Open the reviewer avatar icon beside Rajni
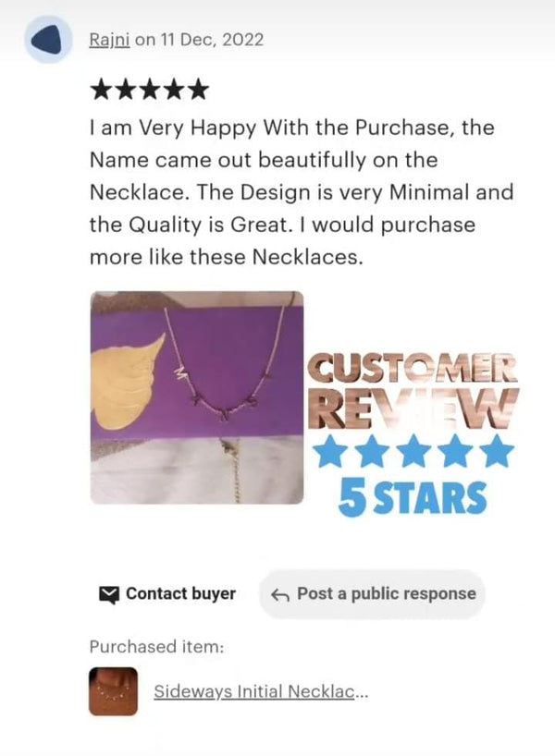The image size is (555, 756). (48, 40)
